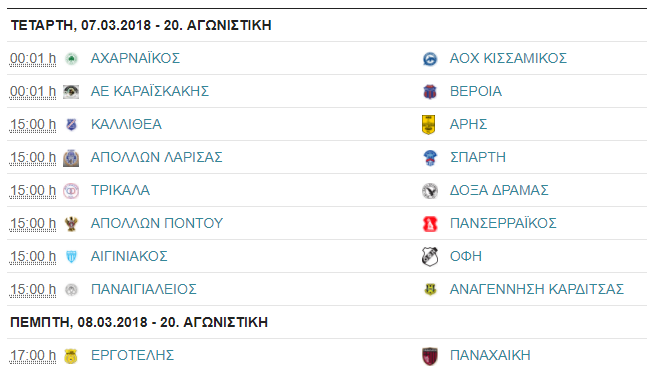Viewport: 647px width, 370px height.
Task: Click the 17:00 h time of ΕΡΓΟΤΕΛΗΣ match
Action: [x=33, y=356]
